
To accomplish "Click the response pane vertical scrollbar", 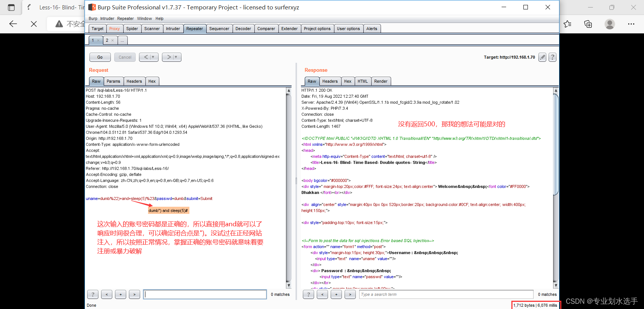I will click(x=556, y=188).
